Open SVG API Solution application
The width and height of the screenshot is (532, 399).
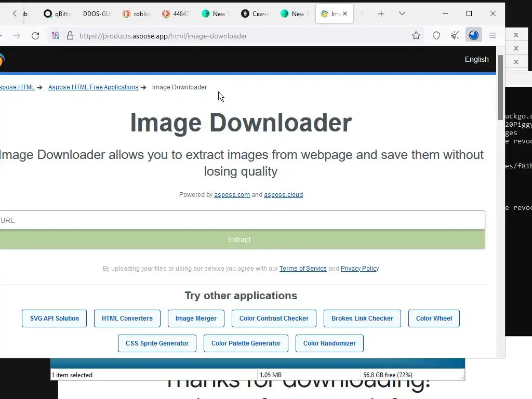(x=54, y=318)
